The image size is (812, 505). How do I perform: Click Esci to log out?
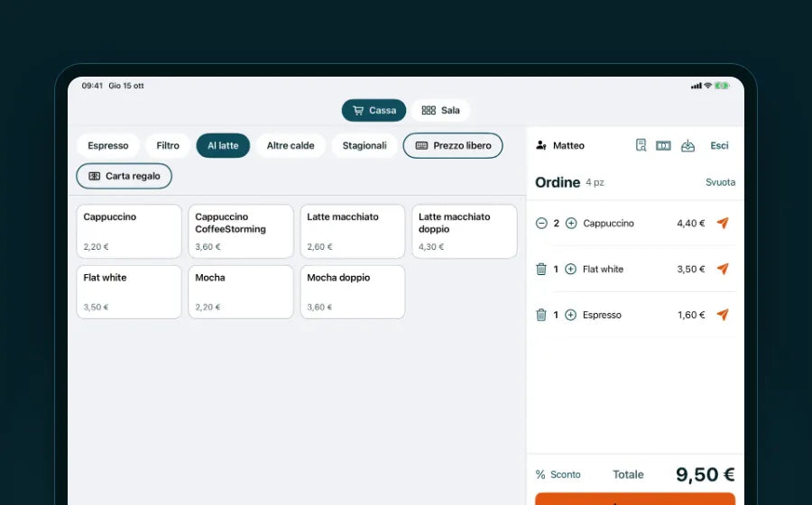coord(719,145)
